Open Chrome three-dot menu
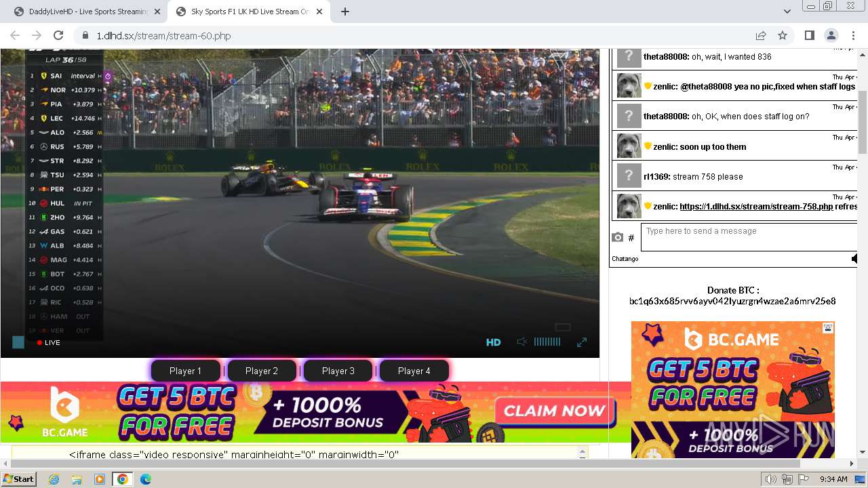This screenshot has width=868, height=488. click(852, 36)
